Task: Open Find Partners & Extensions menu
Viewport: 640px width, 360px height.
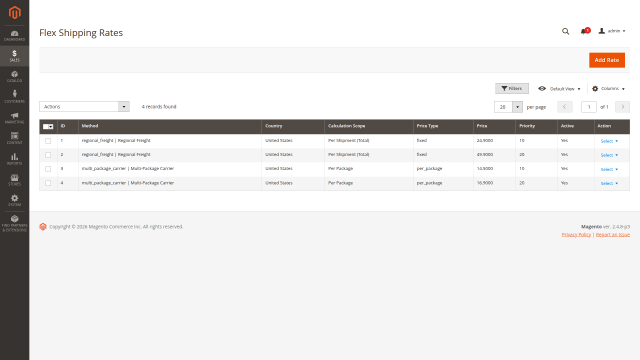Action: pos(14,224)
